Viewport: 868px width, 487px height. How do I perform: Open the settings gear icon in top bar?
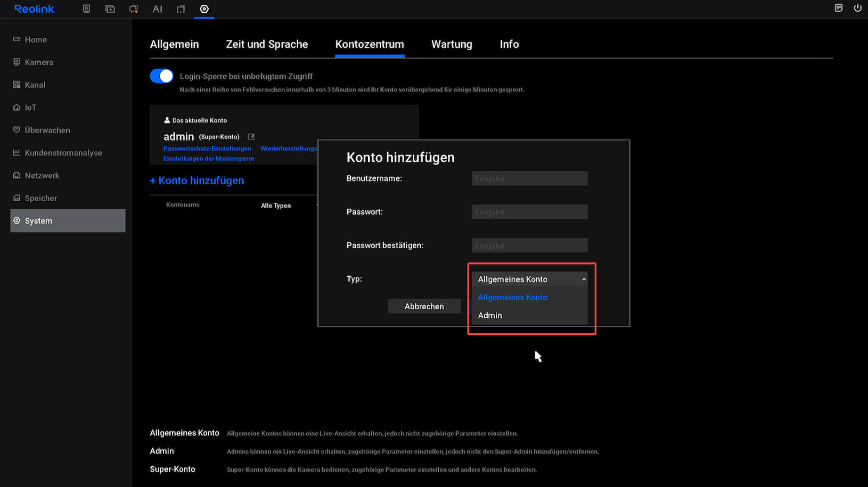(204, 9)
